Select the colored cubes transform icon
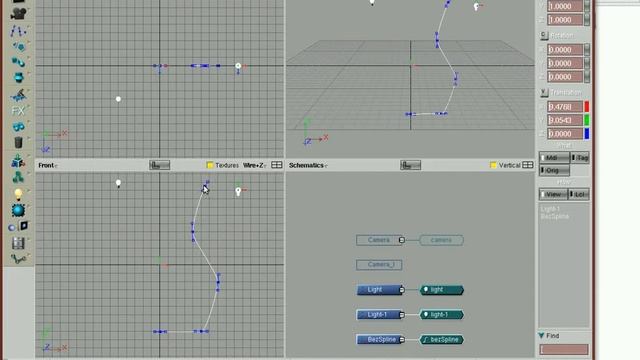Screen dimensions: 640x360 (18, 161)
